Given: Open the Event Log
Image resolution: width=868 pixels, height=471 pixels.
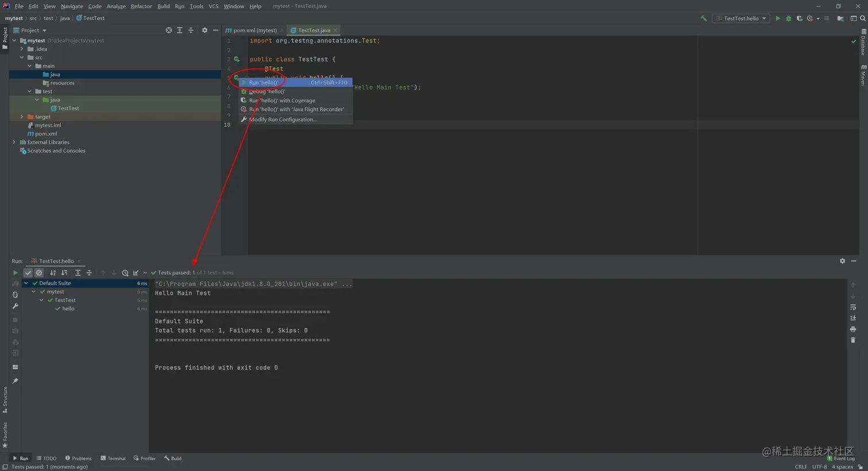Looking at the screenshot, I should (841, 458).
